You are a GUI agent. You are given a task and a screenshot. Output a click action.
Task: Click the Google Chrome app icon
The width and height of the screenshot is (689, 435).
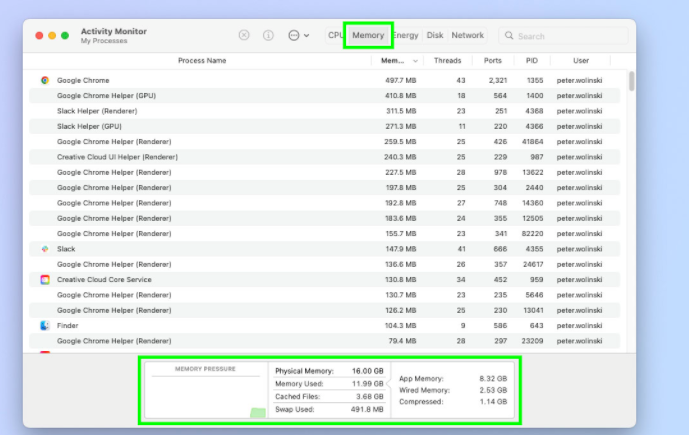[x=45, y=80]
